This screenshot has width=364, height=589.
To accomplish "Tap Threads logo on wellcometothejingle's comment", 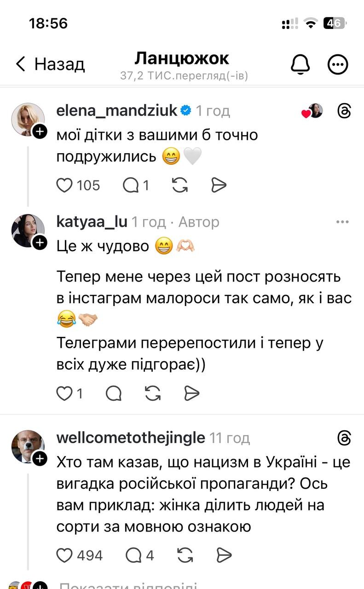I will (344, 438).
